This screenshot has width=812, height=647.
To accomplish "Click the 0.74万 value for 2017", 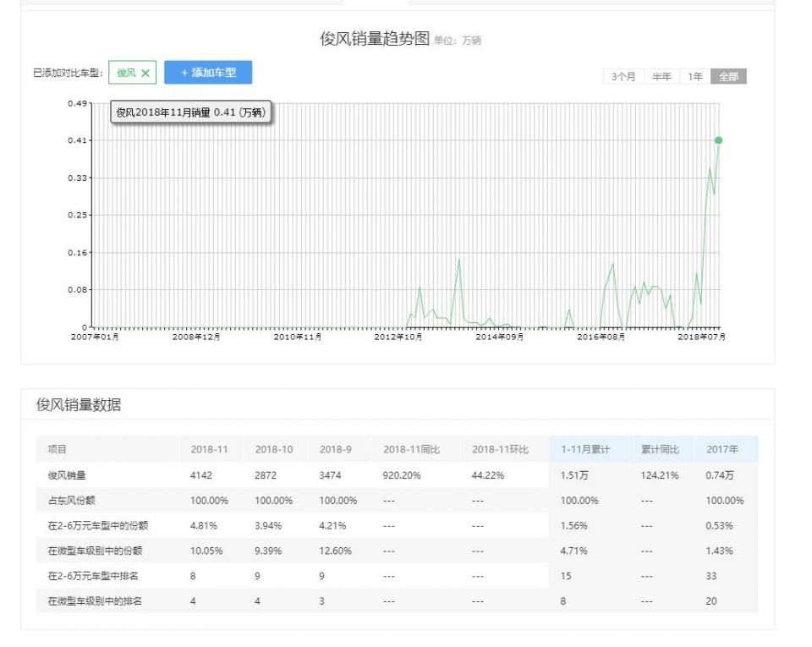I will [719, 475].
